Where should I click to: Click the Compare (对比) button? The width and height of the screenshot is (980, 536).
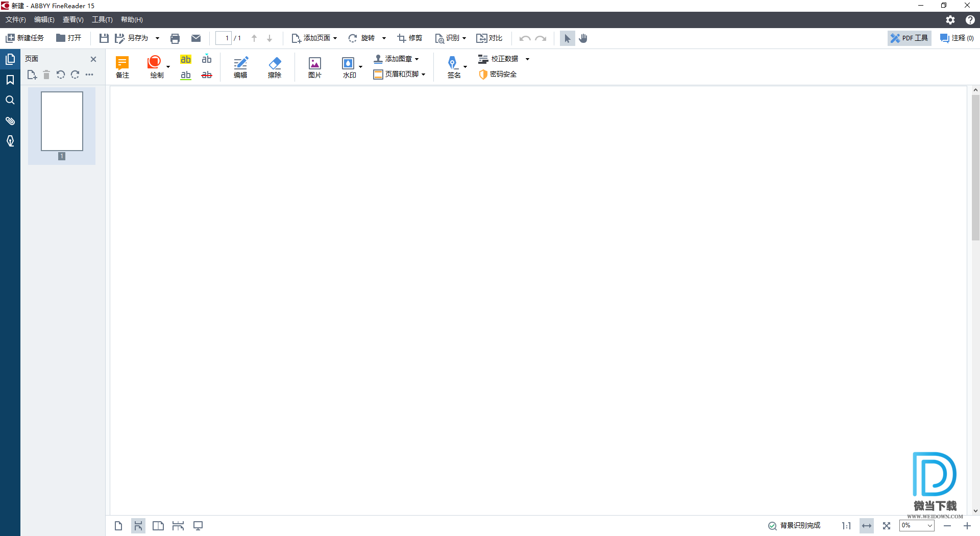click(x=489, y=38)
